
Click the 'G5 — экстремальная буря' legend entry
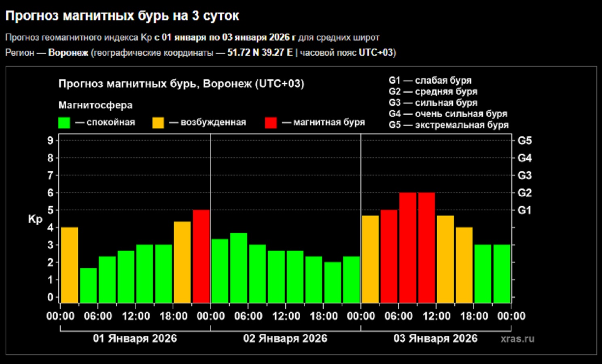click(x=448, y=125)
